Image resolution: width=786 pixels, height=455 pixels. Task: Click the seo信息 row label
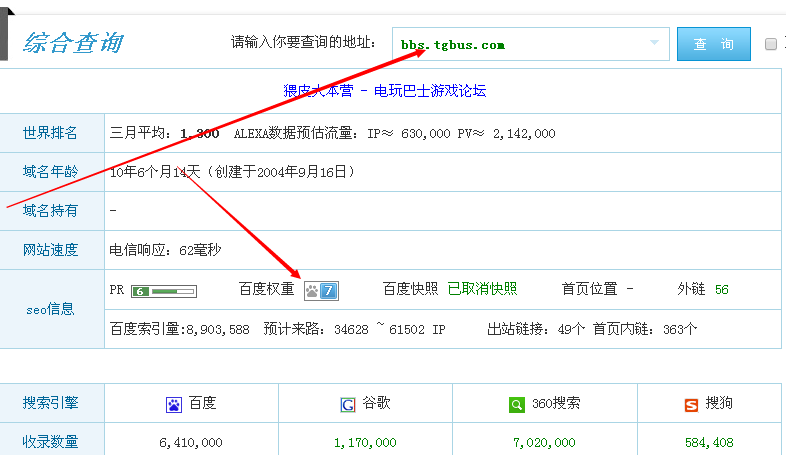pos(50,309)
